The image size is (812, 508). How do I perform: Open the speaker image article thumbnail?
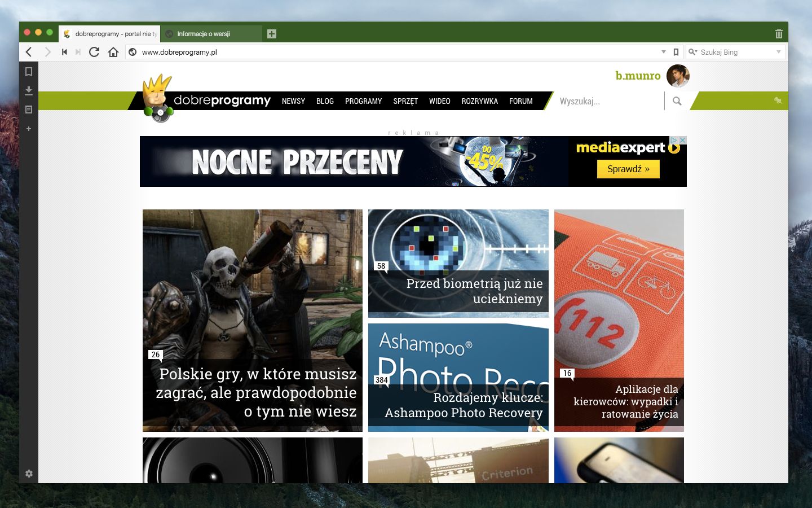253,460
